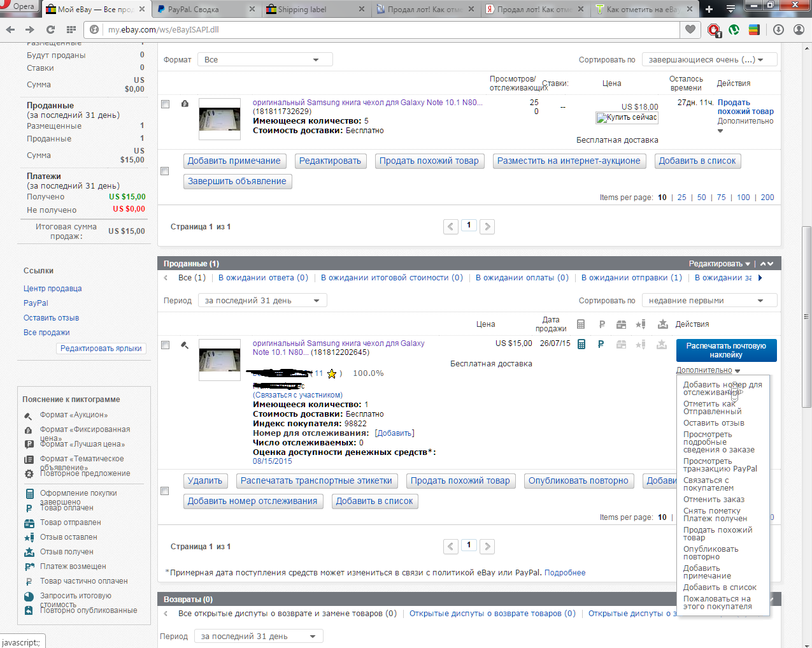Open the Sold period dropdown
The width and height of the screenshot is (812, 648).
click(x=262, y=300)
